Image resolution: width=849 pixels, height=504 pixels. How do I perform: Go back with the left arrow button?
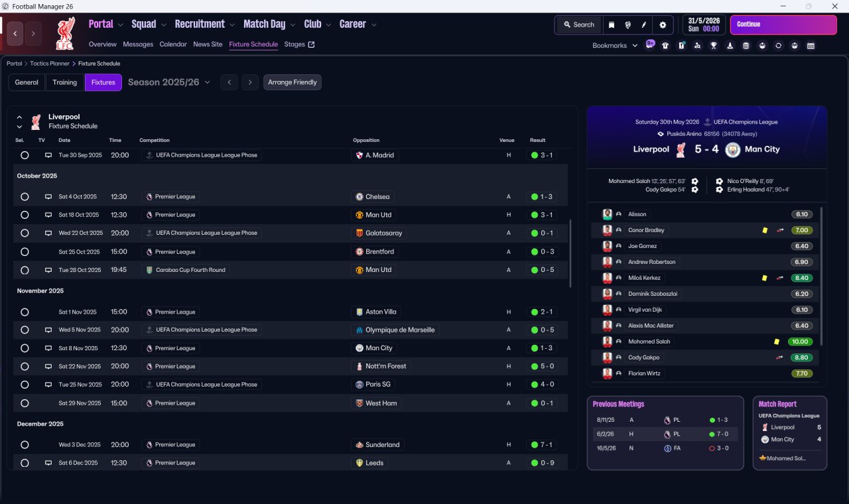click(x=16, y=33)
